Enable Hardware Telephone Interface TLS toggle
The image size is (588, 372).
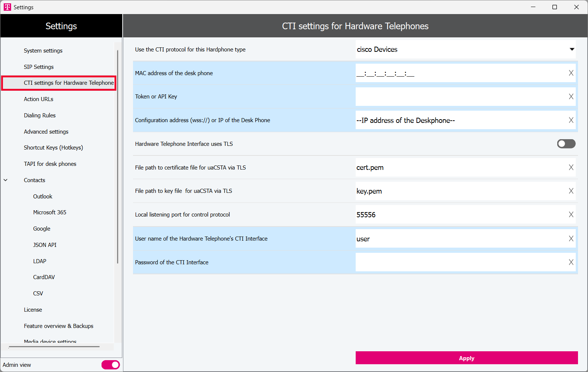coord(566,144)
